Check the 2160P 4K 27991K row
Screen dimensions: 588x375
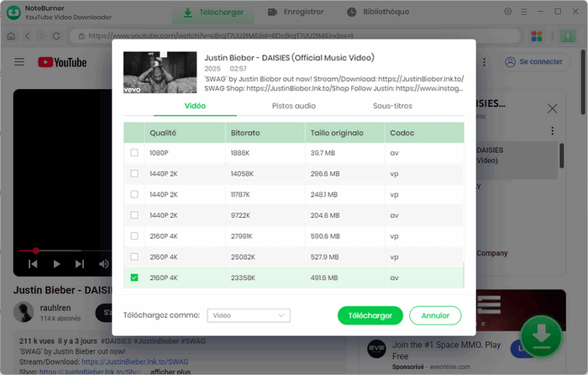134,235
